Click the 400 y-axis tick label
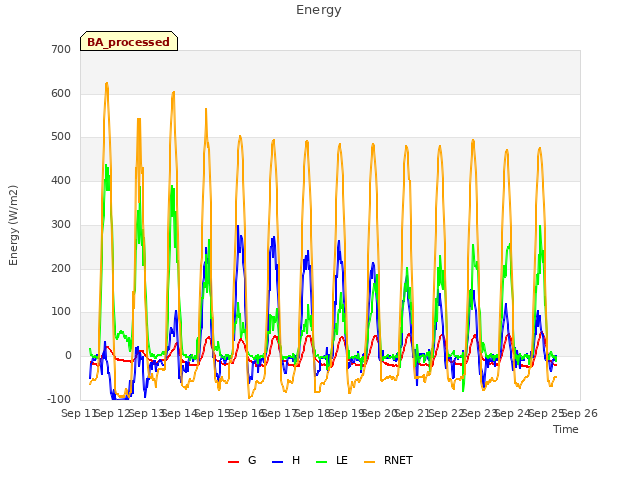640x480 pixels. [61, 180]
